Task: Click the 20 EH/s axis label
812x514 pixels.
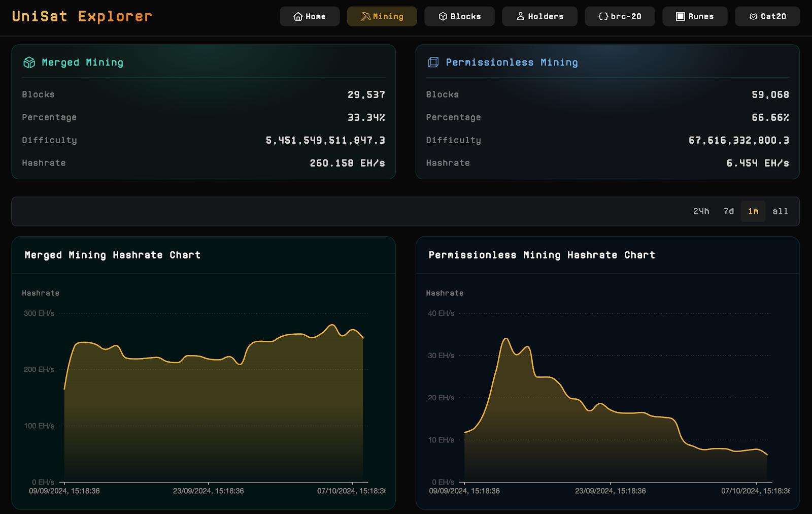Action: click(x=441, y=398)
